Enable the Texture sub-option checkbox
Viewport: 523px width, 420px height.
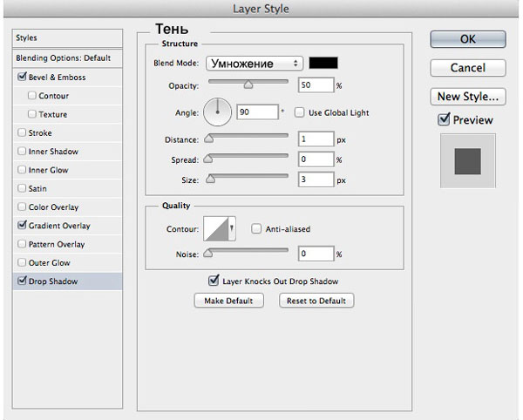(32, 114)
